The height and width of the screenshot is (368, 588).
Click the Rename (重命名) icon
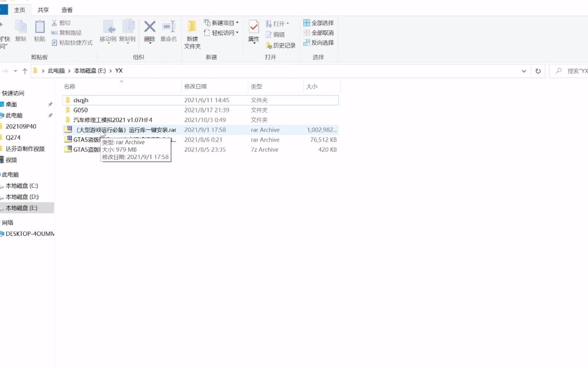169,27
